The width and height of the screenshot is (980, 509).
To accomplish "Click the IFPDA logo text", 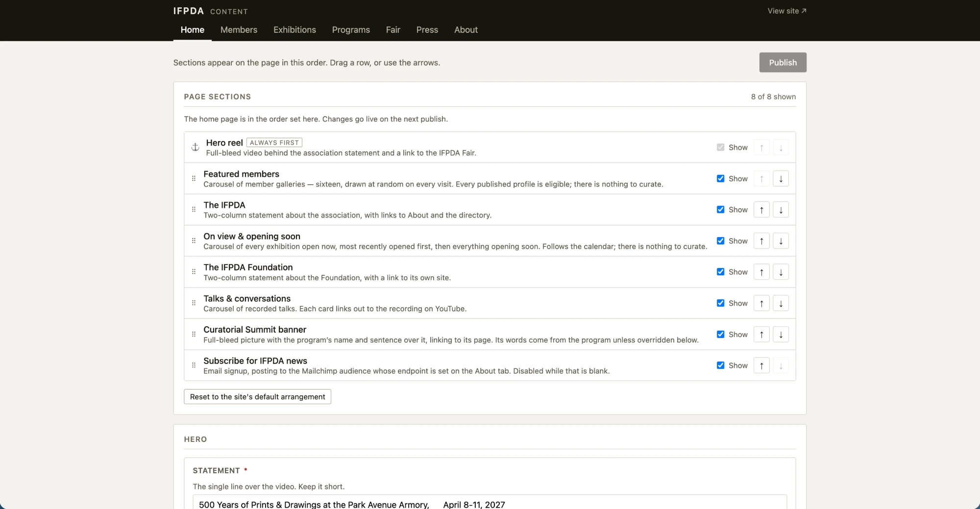I will tap(189, 11).
